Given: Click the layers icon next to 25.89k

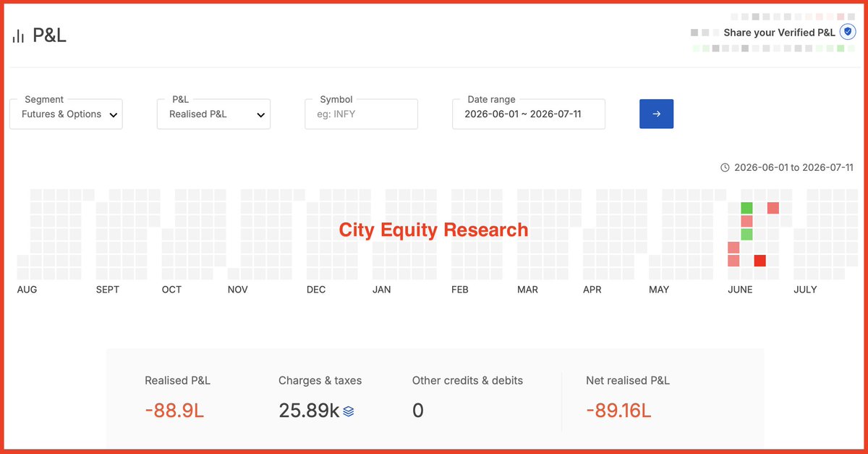Looking at the screenshot, I should [349, 411].
